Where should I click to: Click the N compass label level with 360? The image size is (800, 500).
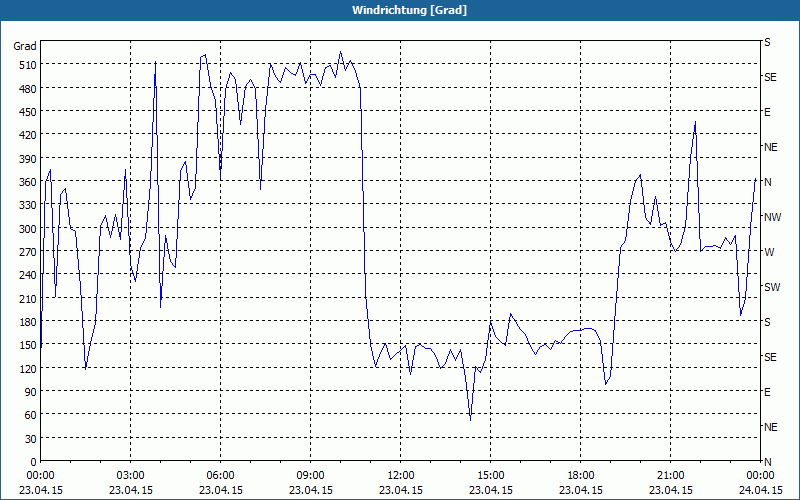(x=768, y=182)
